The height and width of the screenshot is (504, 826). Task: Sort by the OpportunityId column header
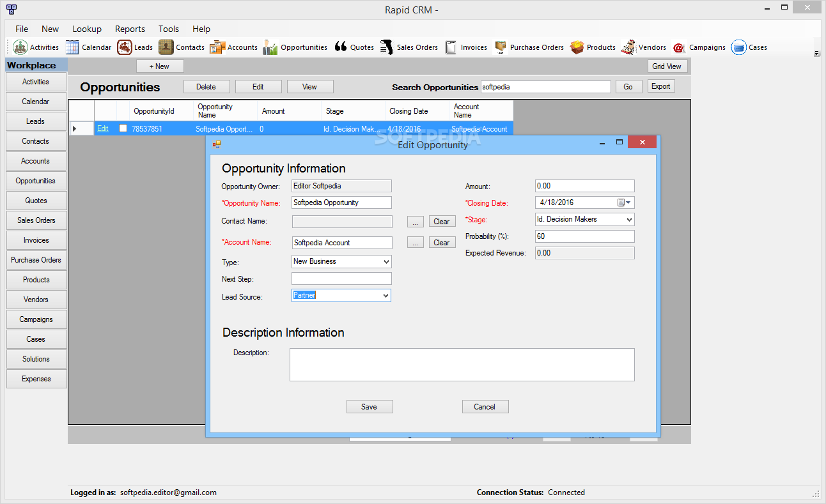pos(161,111)
